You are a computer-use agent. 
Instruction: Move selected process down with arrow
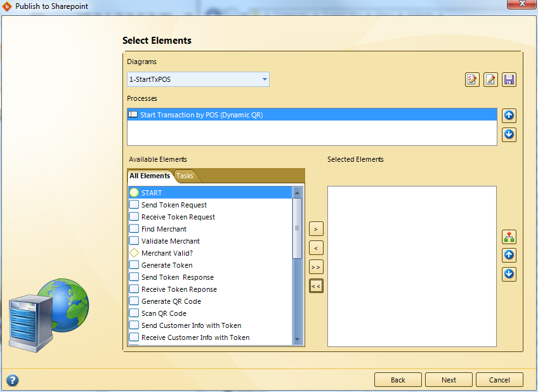pyautogui.click(x=509, y=134)
